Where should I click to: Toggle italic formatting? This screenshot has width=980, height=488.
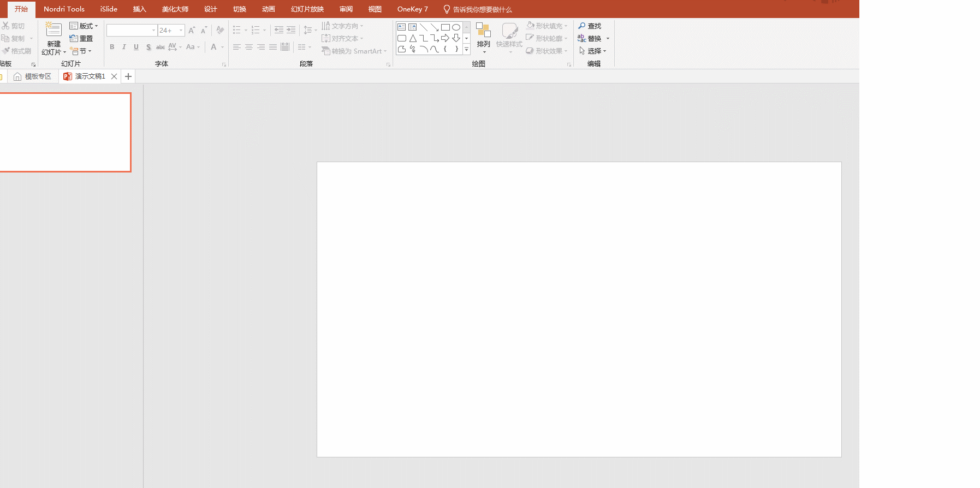(x=124, y=47)
